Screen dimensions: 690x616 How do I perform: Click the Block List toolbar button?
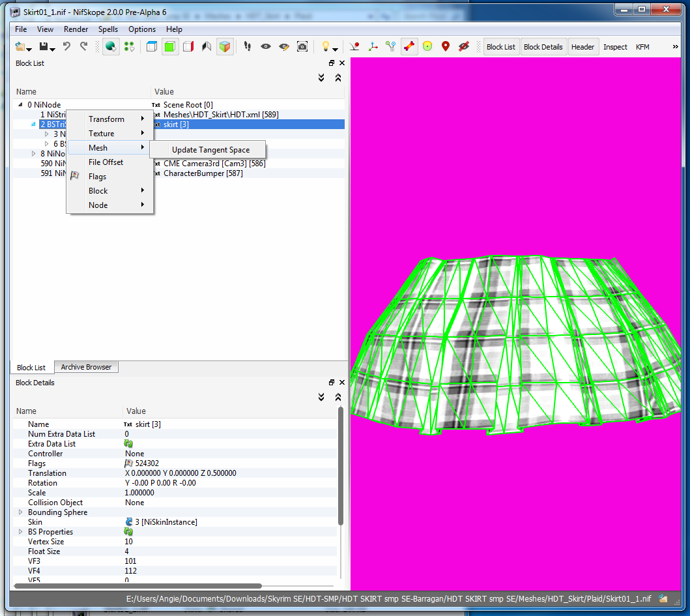point(501,47)
